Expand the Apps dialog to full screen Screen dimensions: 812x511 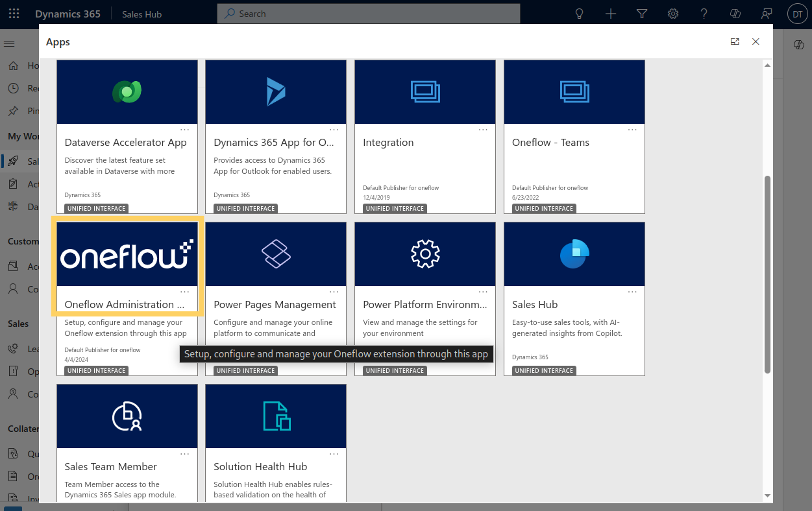click(x=735, y=42)
